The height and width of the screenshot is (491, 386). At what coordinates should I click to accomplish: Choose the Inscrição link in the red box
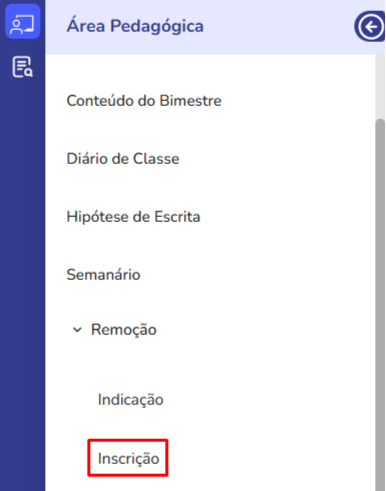[128, 458]
